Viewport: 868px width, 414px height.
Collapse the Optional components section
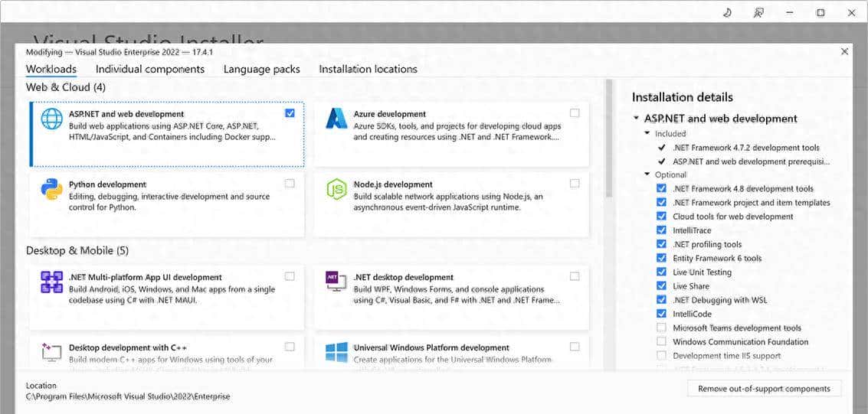(x=647, y=174)
